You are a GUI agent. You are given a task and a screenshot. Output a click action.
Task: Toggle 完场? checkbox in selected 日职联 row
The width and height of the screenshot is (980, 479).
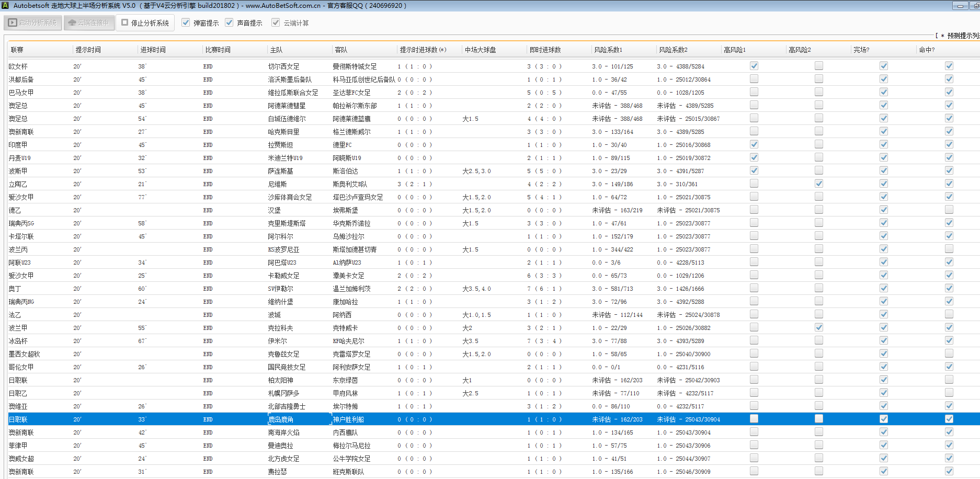884,419
